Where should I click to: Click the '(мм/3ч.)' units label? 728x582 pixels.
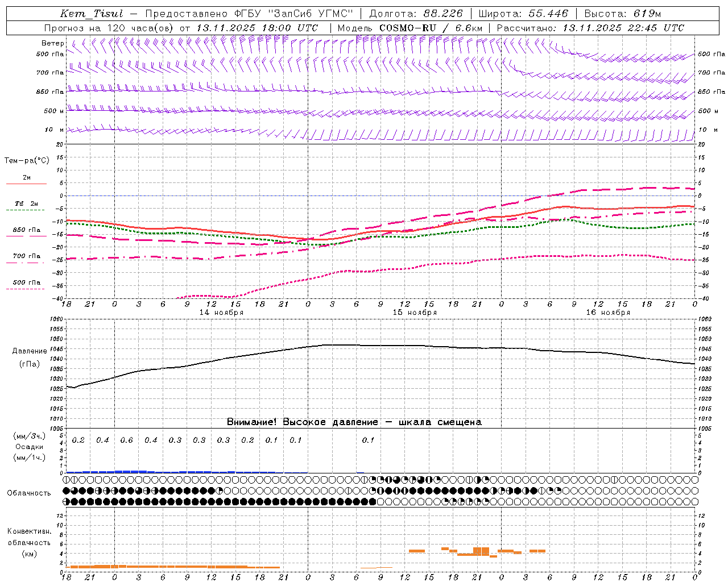[30, 436]
